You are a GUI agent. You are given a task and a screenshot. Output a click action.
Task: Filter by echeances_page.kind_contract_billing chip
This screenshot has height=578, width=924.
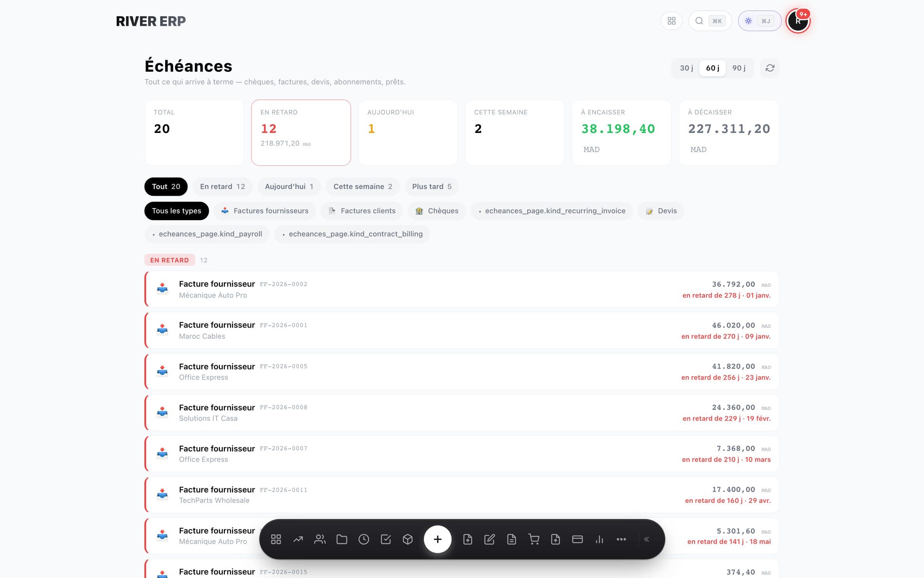(352, 234)
